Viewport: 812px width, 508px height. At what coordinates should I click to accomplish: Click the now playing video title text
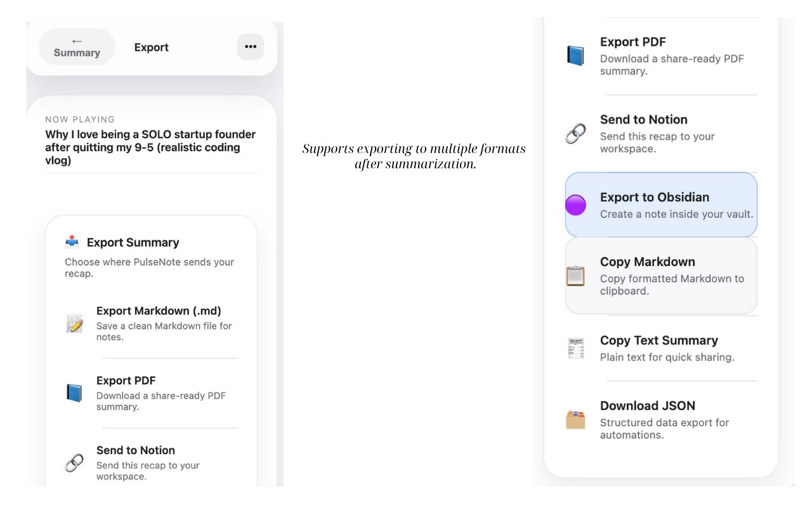tap(150, 147)
